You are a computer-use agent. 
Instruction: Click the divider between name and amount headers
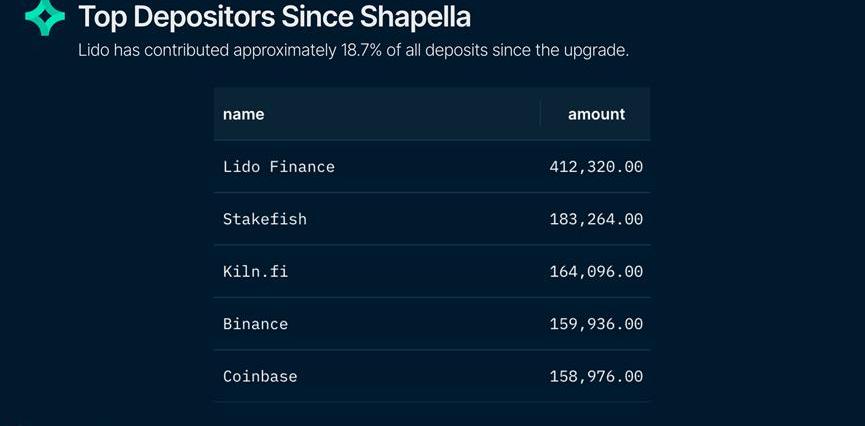[540, 114]
